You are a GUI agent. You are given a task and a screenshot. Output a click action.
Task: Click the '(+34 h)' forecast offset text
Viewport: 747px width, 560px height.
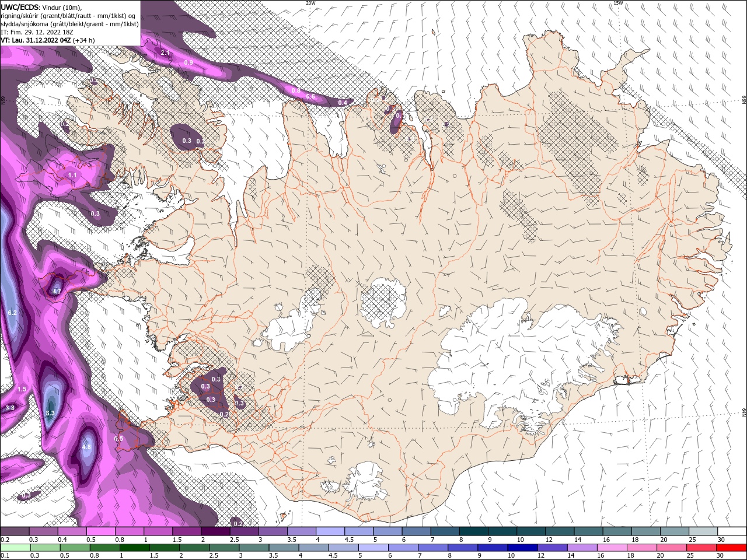(85, 40)
